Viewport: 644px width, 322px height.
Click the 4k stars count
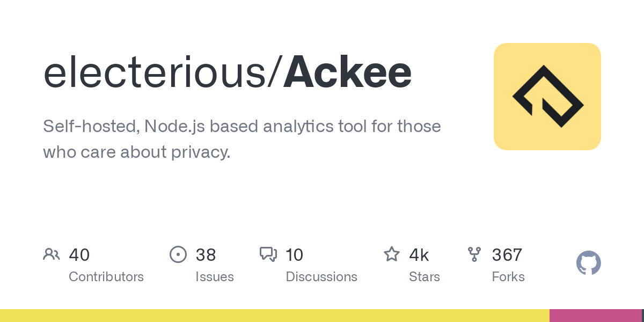coord(419,255)
